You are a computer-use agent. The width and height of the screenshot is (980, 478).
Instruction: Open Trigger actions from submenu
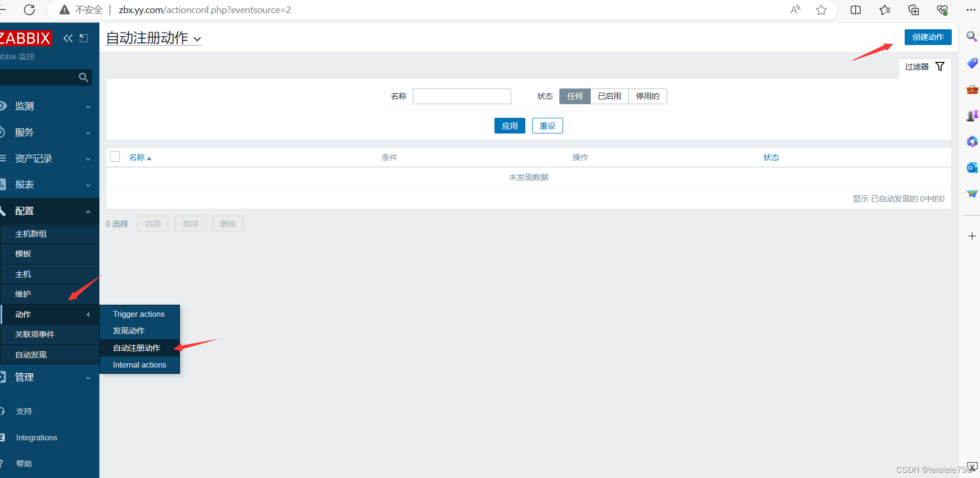139,314
